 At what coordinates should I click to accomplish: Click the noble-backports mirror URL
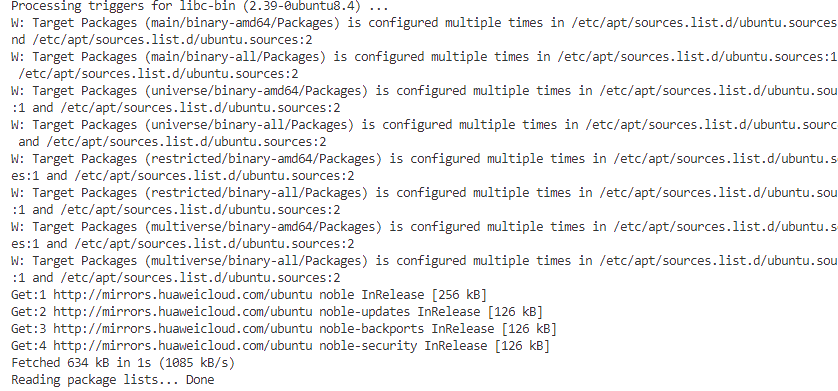pos(182,329)
